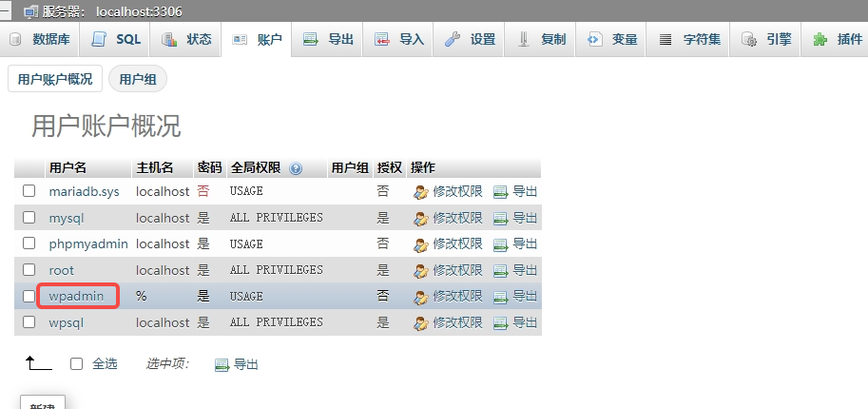This screenshot has height=409, width=868.
Task: Click the server icon in the title bar
Action: pyautogui.click(x=30, y=11)
